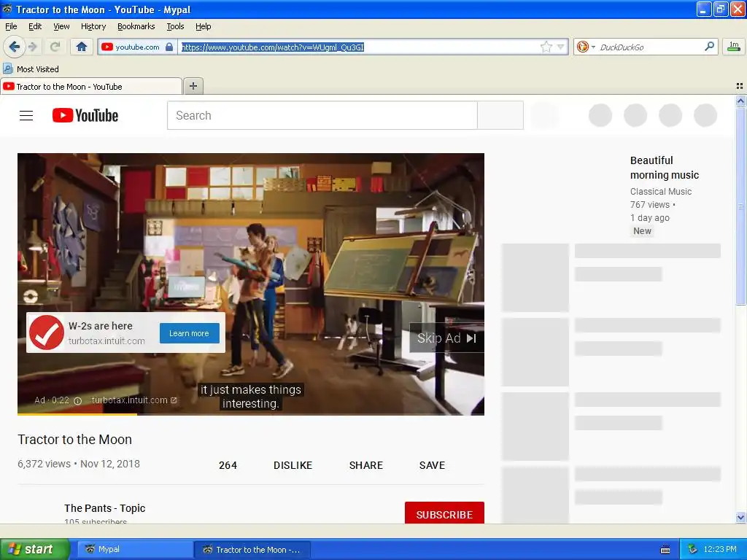Click the list all tabs grid icon
The image size is (747, 560).
[740, 86]
